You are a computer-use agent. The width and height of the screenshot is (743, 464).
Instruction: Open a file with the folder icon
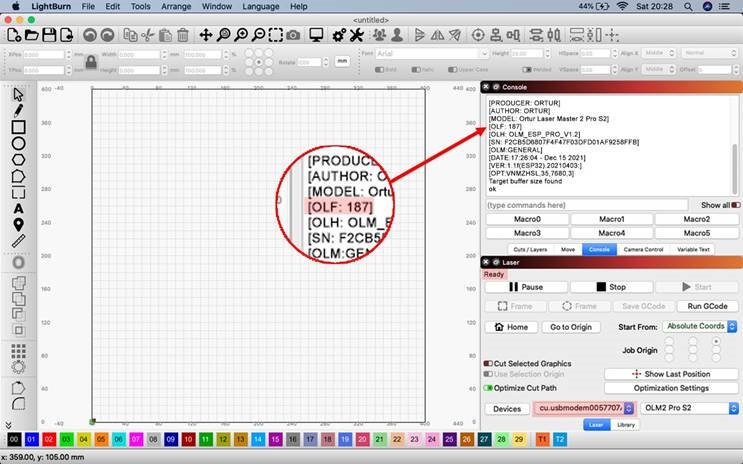tap(31, 35)
